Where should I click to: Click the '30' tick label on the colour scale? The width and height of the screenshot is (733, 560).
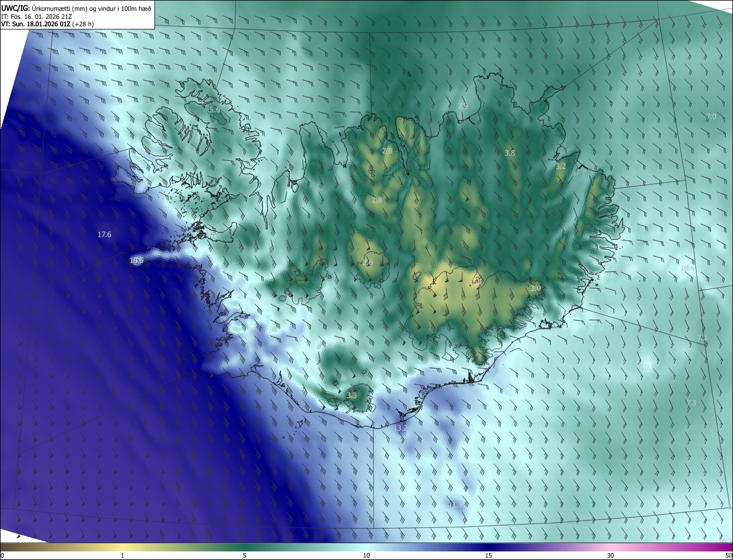[610, 556]
